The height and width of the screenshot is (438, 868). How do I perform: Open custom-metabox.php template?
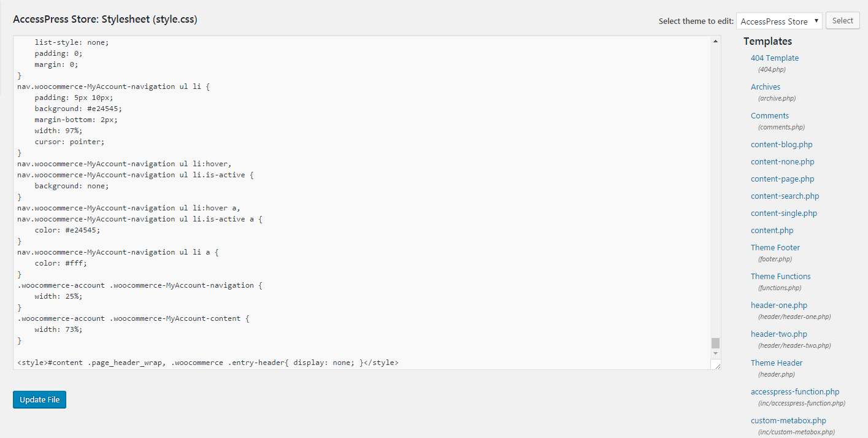pos(788,420)
